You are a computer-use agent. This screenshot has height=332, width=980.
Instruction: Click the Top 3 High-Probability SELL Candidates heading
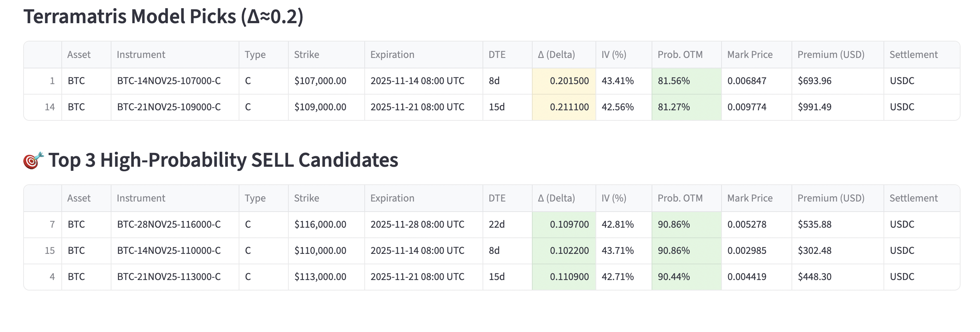223,160
